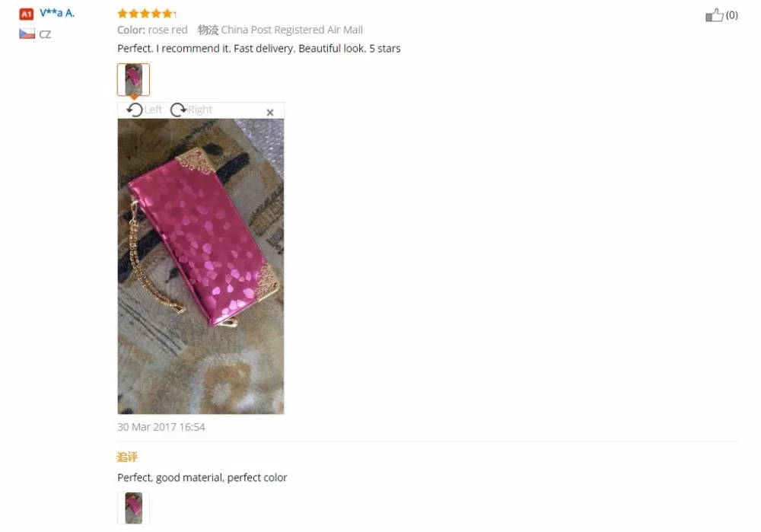Select the first review photo thumbnail
The image size is (761, 532).
(x=133, y=80)
